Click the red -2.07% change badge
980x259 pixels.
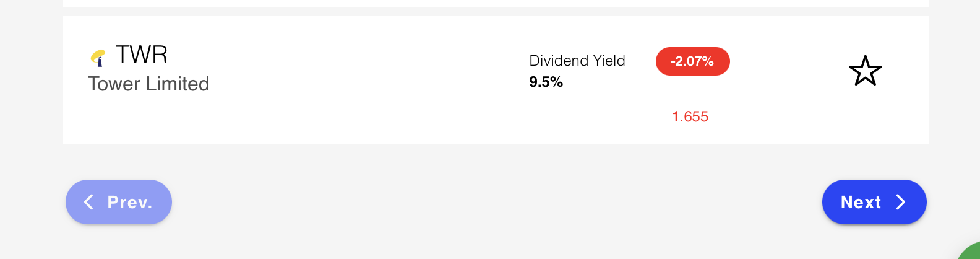(692, 61)
